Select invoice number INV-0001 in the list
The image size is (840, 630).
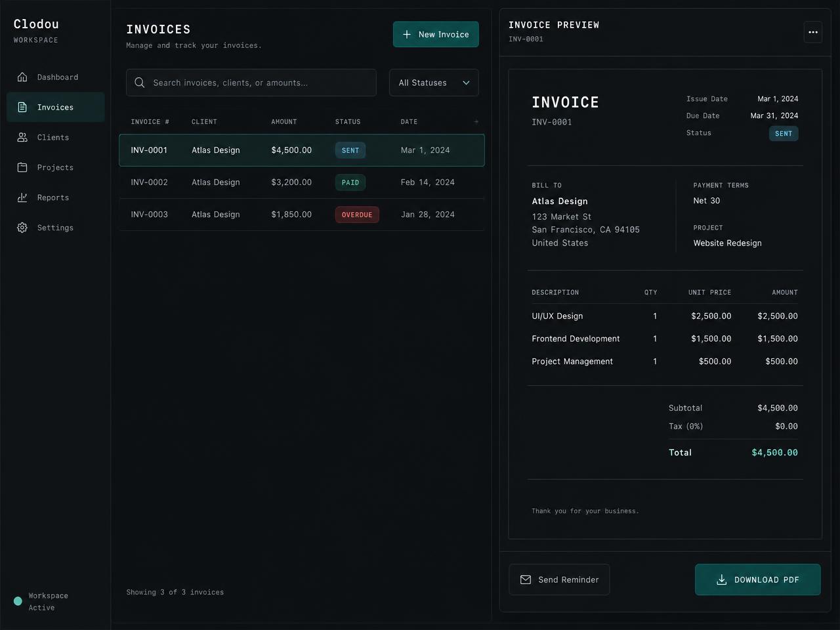pyautogui.click(x=149, y=150)
